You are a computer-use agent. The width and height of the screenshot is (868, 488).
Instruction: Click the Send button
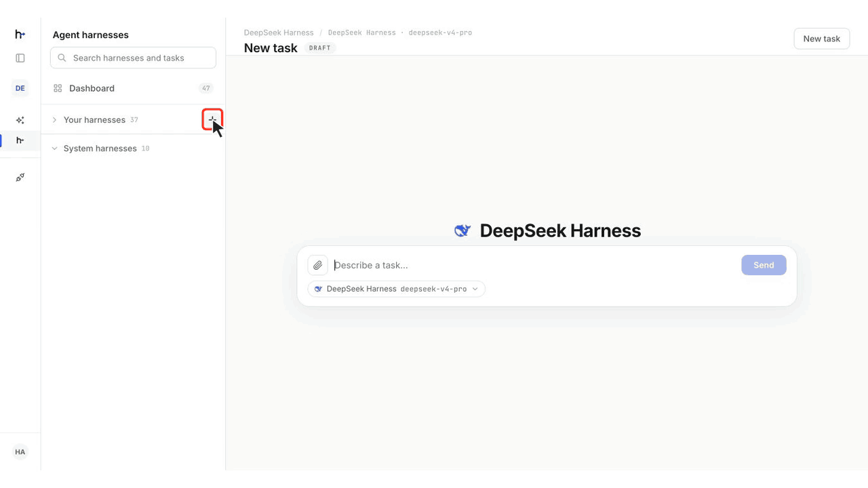point(764,265)
